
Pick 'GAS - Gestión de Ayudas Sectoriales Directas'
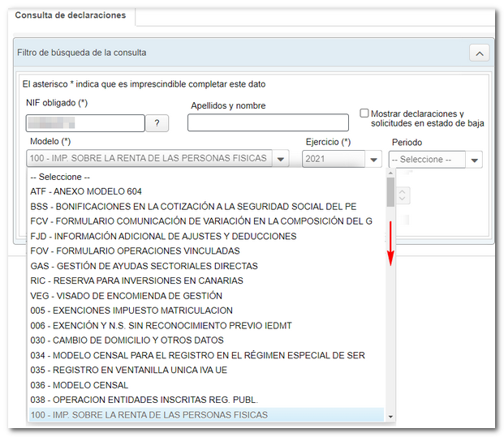click(x=144, y=266)
